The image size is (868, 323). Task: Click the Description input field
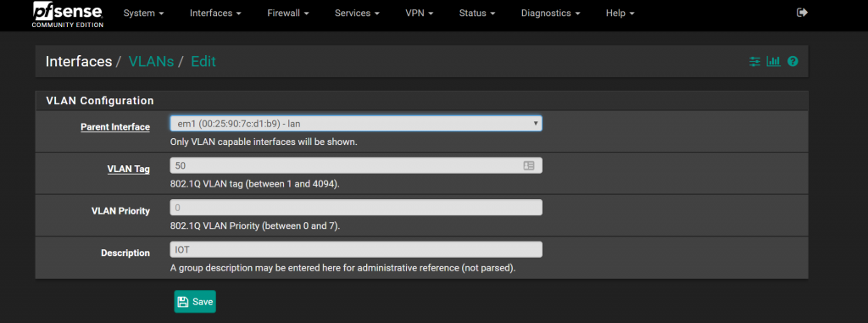355,250
